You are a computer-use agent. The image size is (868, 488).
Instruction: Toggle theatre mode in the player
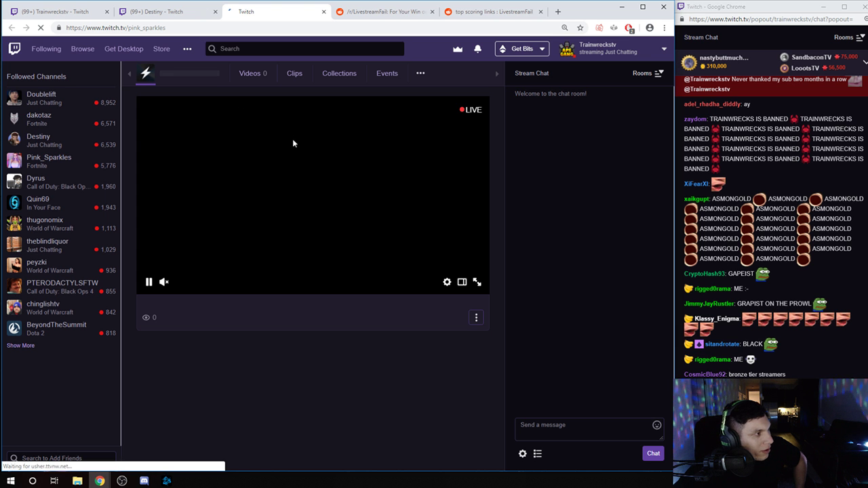click(x=462, y=282)
